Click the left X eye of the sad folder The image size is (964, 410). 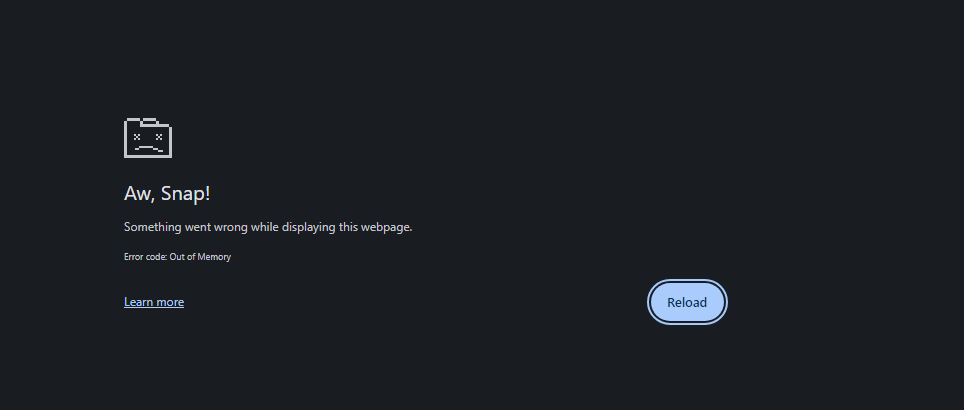pos(137,136)
